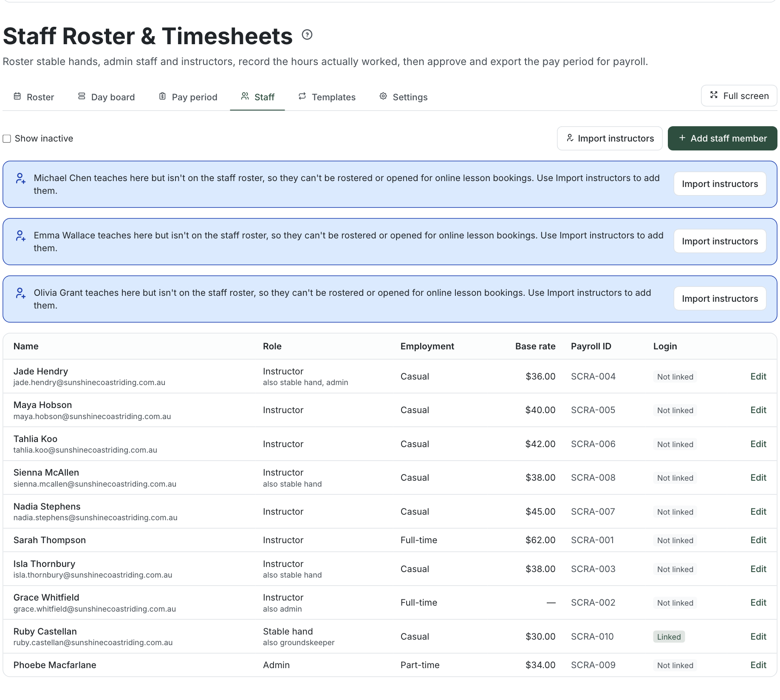780x700 pixels.
Task: Import instructors from Michael Chen notice
Action: (x=720, y=184)
